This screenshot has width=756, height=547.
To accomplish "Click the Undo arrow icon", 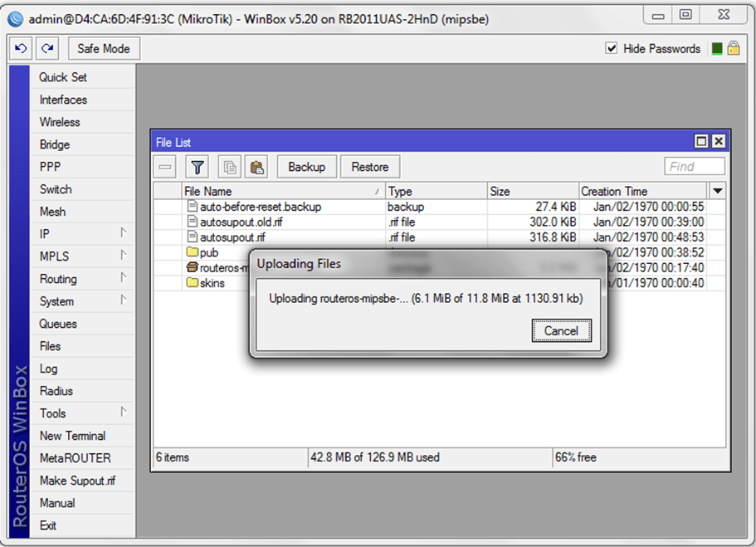I will coord(21,48).
